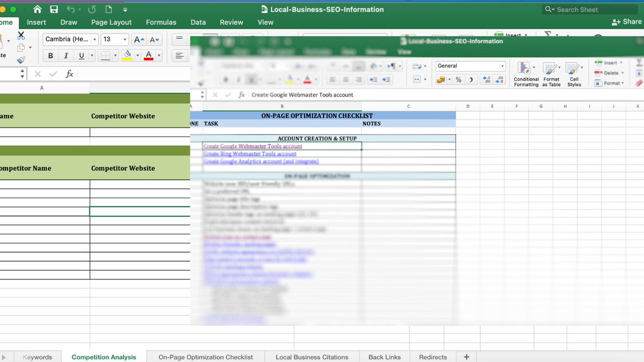Expand the underline style dropdown arrow
Image resolution: width=644 pixels, height=362 pixels.
tap(92, 56)
